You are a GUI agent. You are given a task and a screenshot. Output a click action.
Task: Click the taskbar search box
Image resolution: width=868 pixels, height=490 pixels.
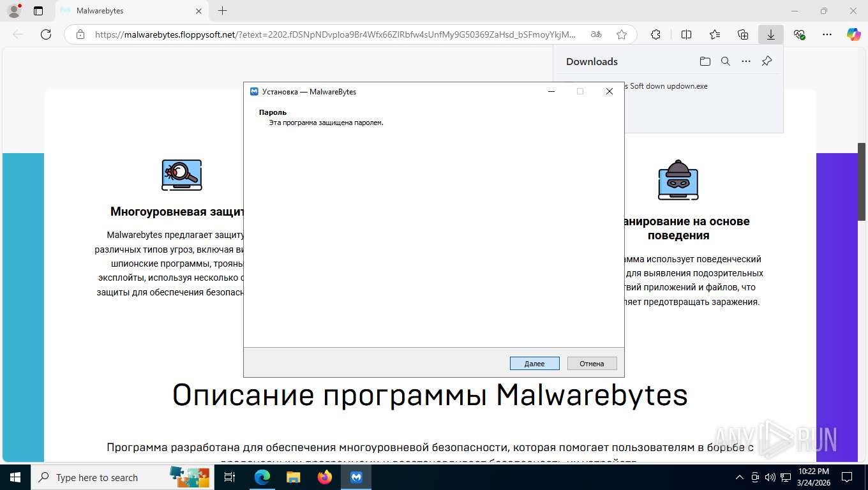[121, 477]
